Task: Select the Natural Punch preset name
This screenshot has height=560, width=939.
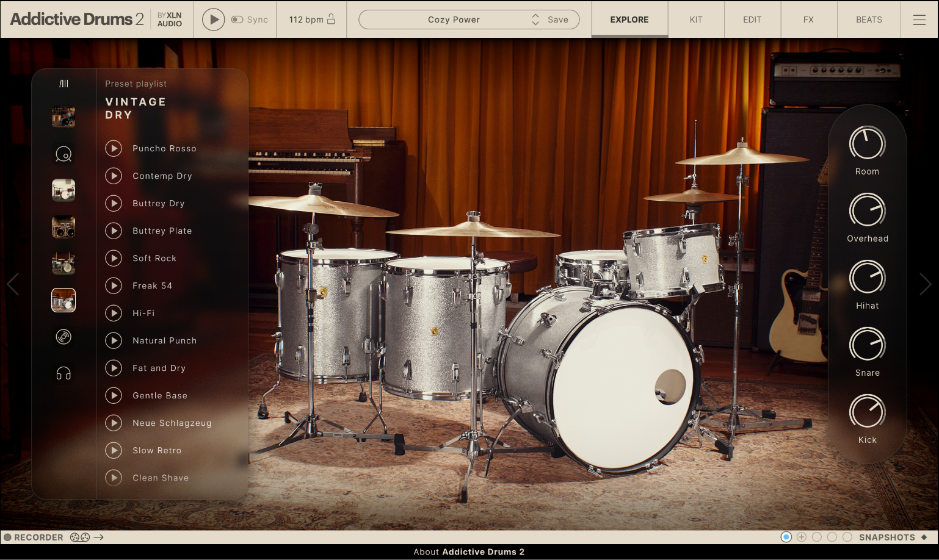Action: click(165, 340)
